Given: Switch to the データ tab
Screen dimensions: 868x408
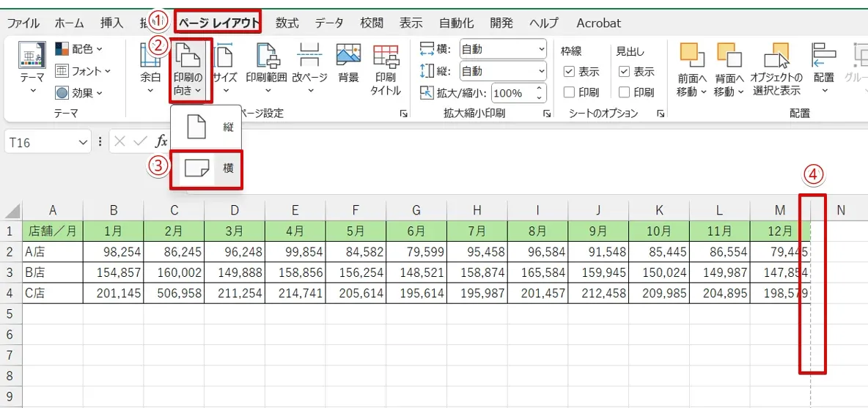Looking at the screenshot, I should 329,23.
